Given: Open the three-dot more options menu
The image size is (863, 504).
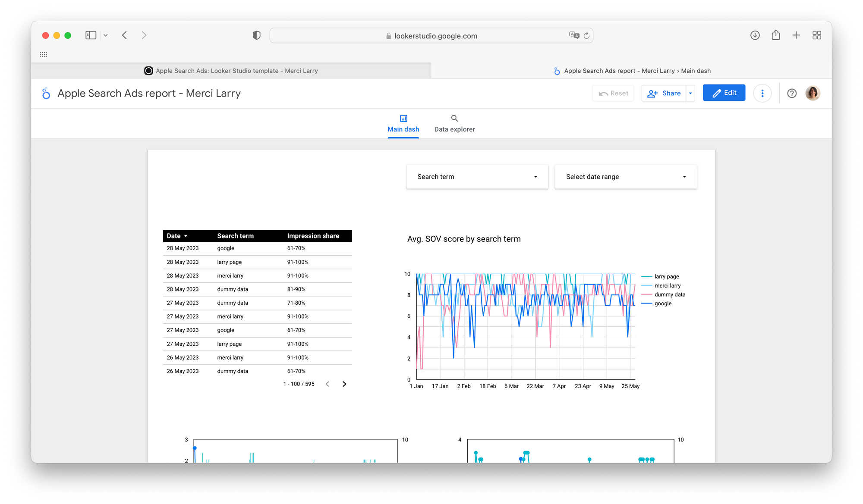Looking at the screenshot, I should click(x=762, y=93).
